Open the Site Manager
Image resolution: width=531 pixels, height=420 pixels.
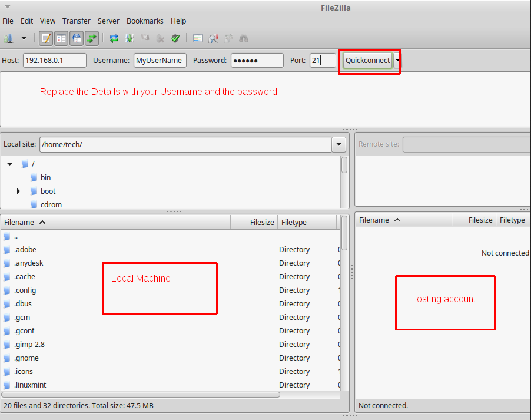[x=9, y=38]
